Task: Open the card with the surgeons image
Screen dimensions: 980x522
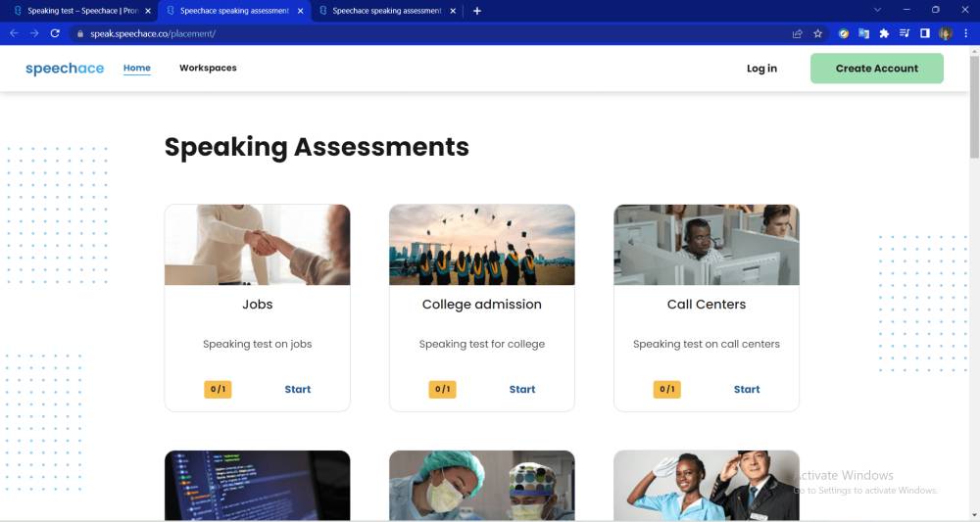Action: point(482,485)
